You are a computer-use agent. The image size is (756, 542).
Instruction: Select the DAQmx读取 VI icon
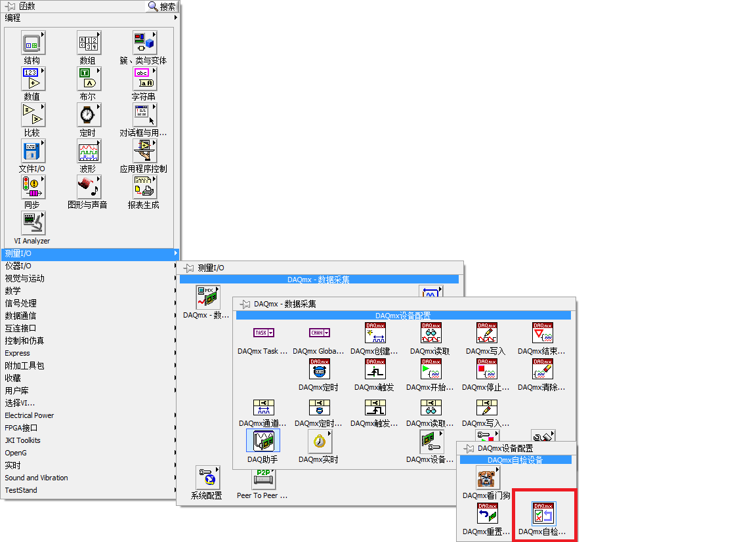click(431, 333)
